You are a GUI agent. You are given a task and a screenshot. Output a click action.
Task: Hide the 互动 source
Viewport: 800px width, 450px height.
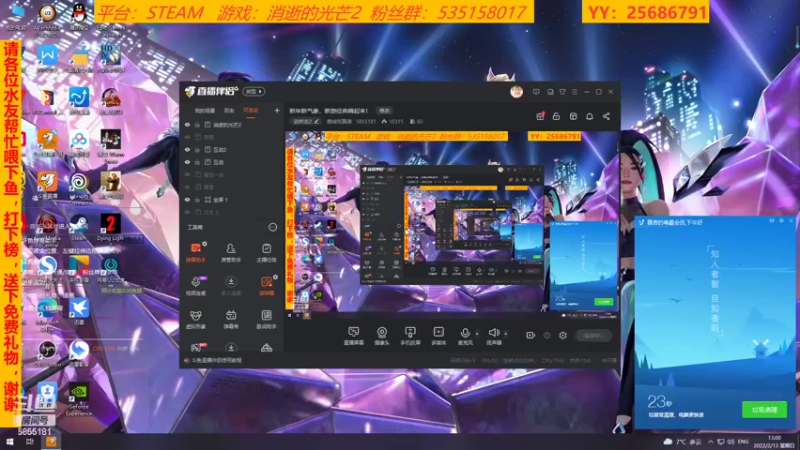click(187, 162)
